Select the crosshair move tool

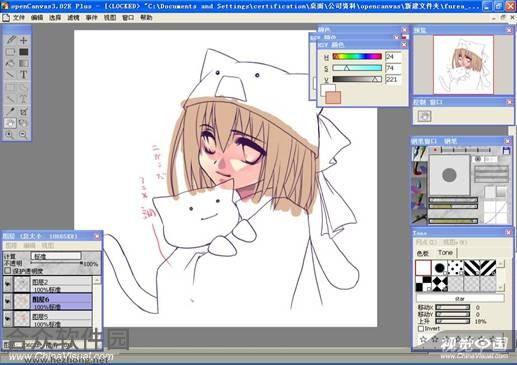coord(23,40)
